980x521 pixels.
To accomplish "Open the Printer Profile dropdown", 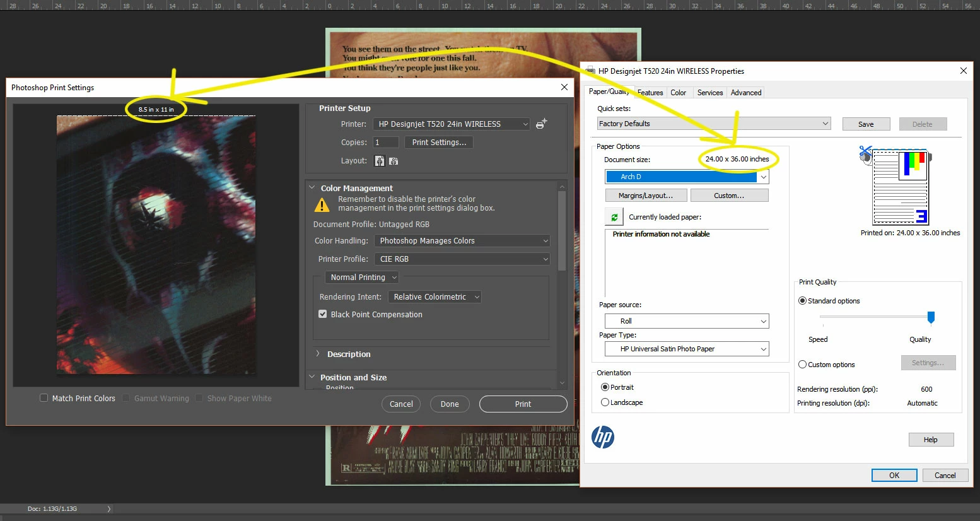I will click(462, 259).
